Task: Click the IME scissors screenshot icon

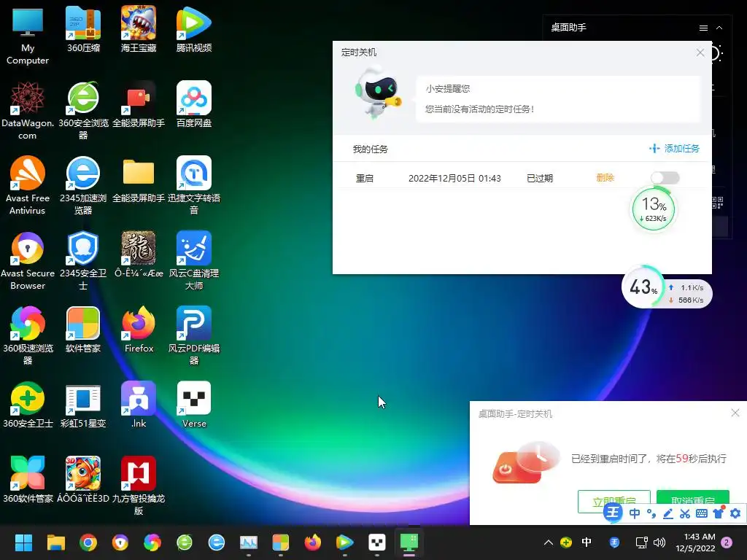Action: 684,513
